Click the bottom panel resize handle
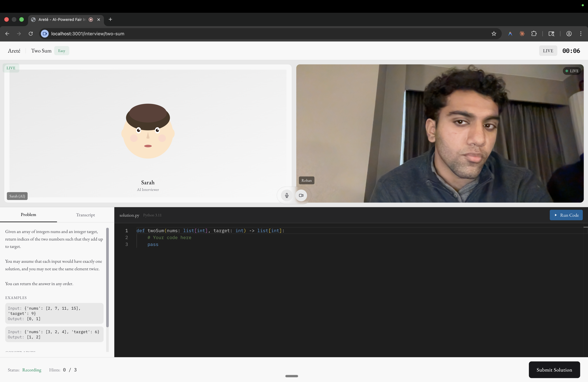Image resolution: width=588 pixels, height=382 pixels. [x=292, y=376]
